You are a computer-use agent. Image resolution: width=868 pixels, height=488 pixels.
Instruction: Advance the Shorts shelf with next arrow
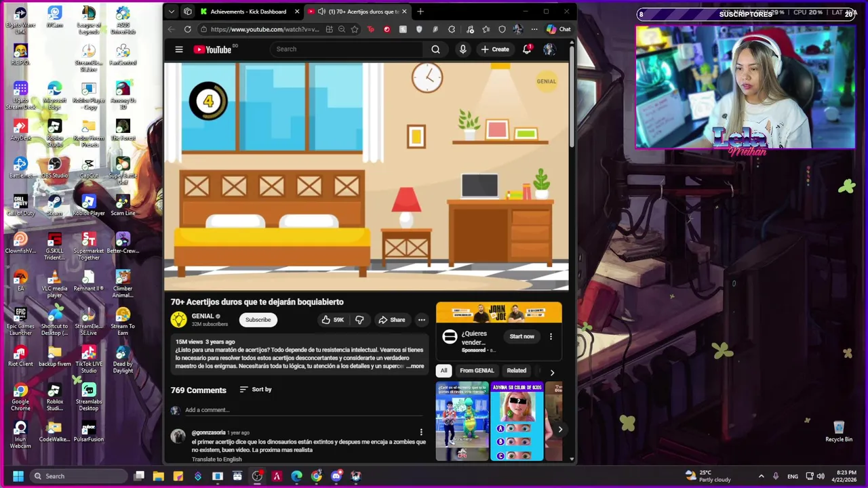[x=560, y=429]
